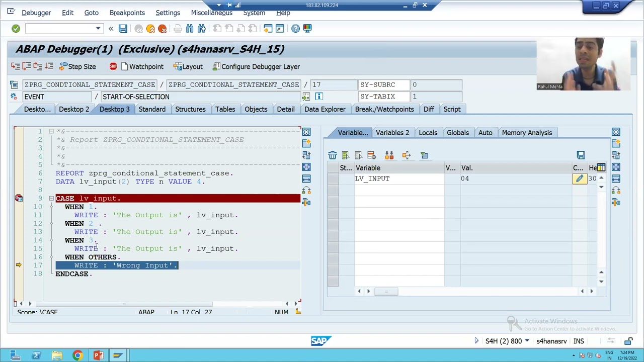This screenshot has height=362, width=644.
Task: Click the Layout button
Action: click(188, 66)
